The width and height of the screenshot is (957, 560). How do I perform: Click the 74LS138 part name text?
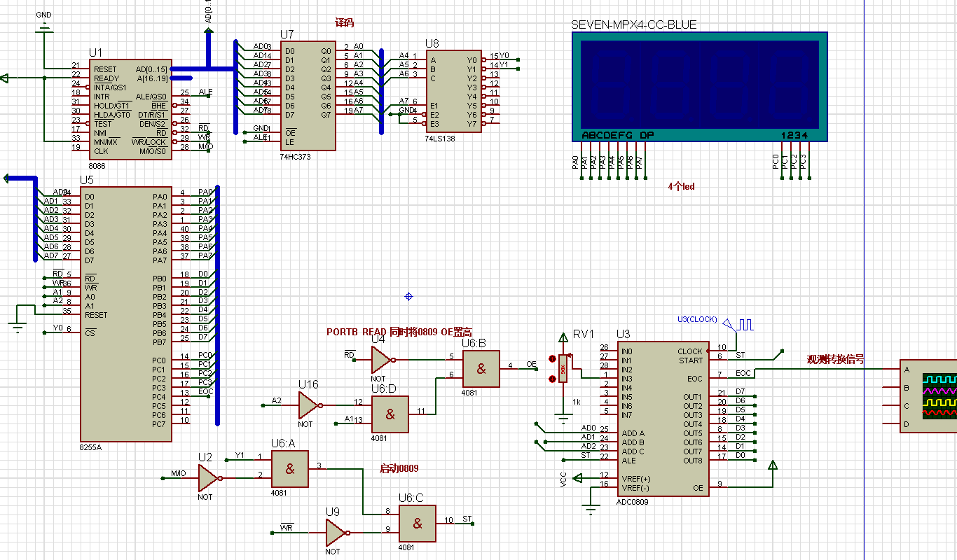[440, 139]
